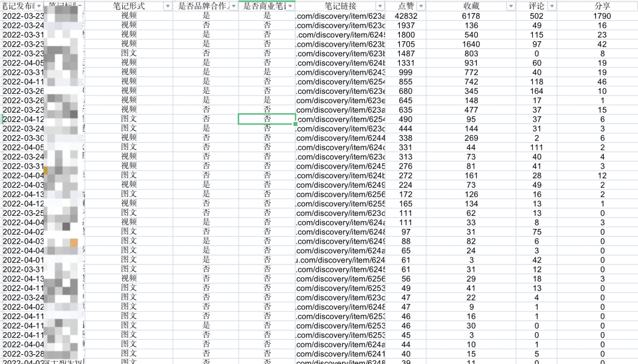Select the 收藏 cell showing 1640
The image size is (638, 364).
click(471, 44)
